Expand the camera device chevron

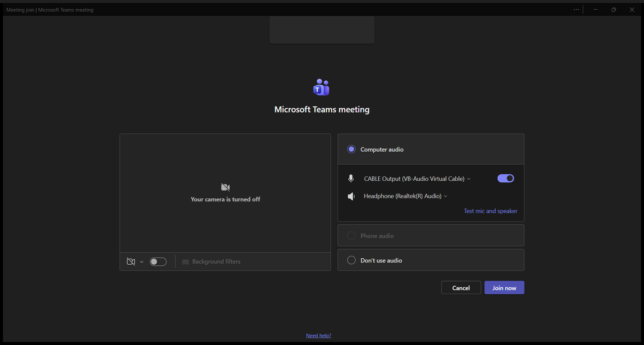(142, 261)
